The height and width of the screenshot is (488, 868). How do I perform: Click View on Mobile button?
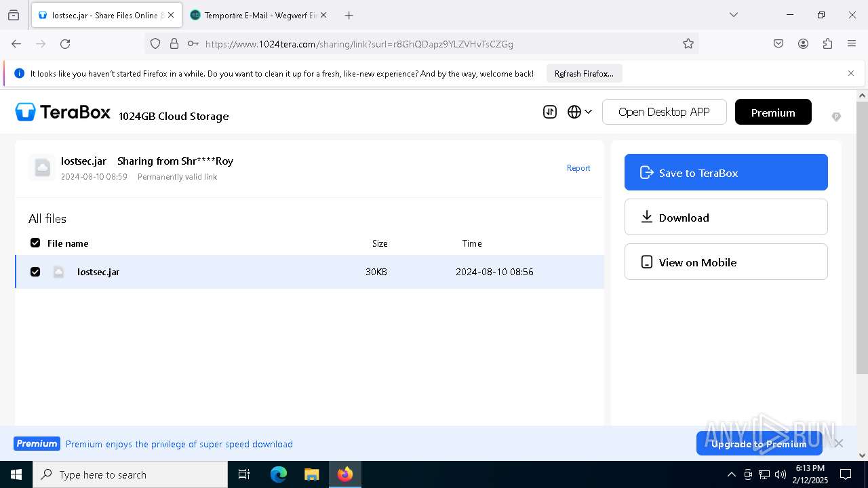pyautogui.click(x=726, y=262)
